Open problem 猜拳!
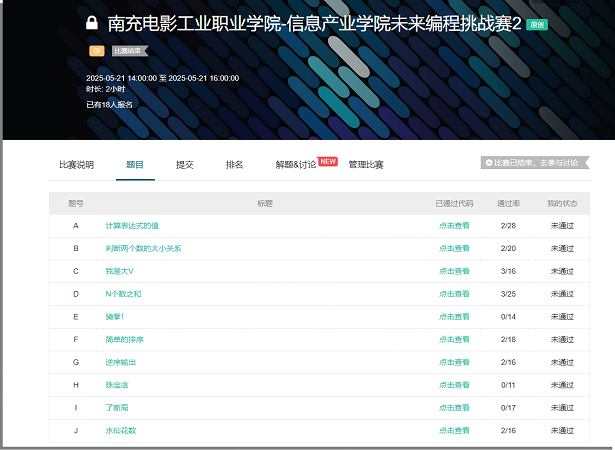The width and height of the screenshot is (615, 450). tap(115, 317)
